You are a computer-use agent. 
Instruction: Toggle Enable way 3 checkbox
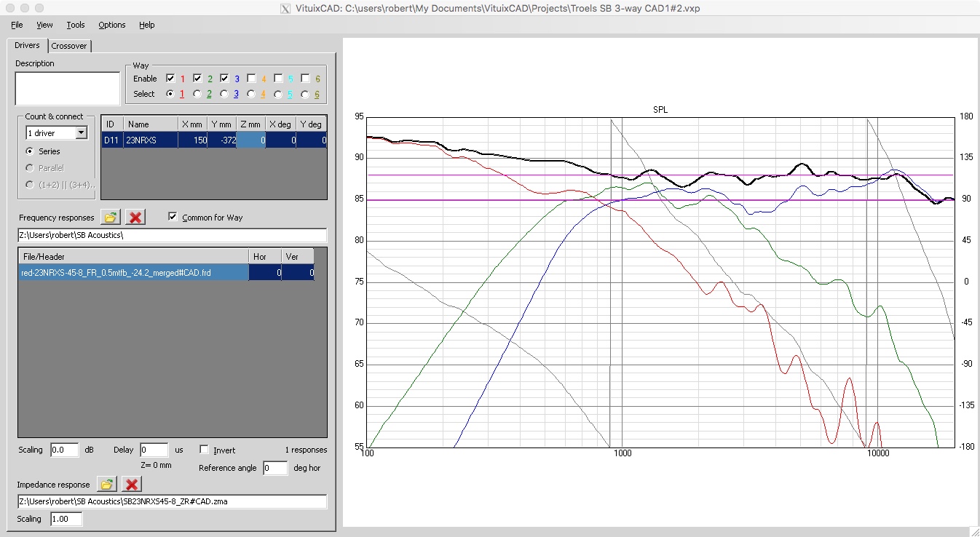click(224, 78)
